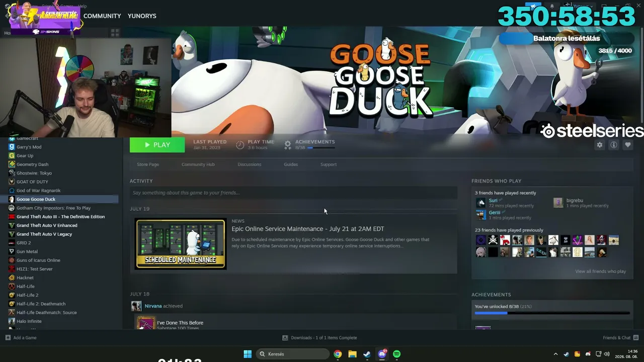Click the Friends & Chat label
Viewport: 644px width, 362px height.
tap(617, 338)
